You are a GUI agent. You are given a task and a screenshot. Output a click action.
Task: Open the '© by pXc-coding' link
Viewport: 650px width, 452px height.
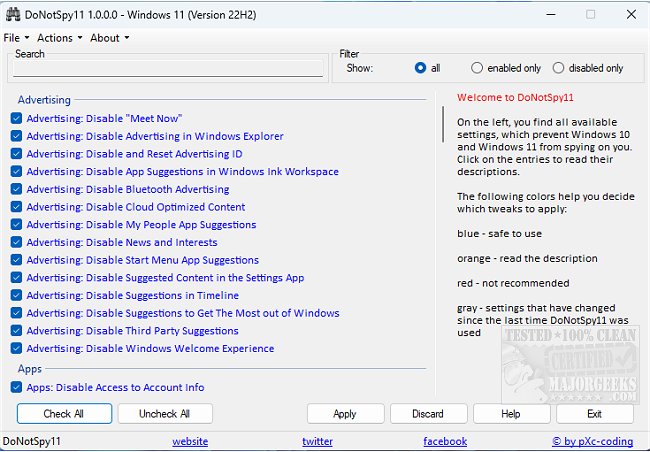[x=592, y=442]
